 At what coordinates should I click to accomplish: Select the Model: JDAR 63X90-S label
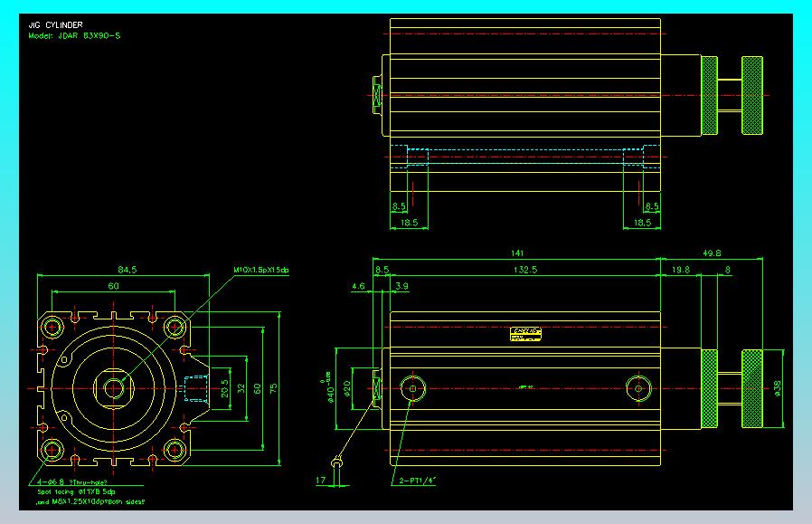[x=74, y=36]
